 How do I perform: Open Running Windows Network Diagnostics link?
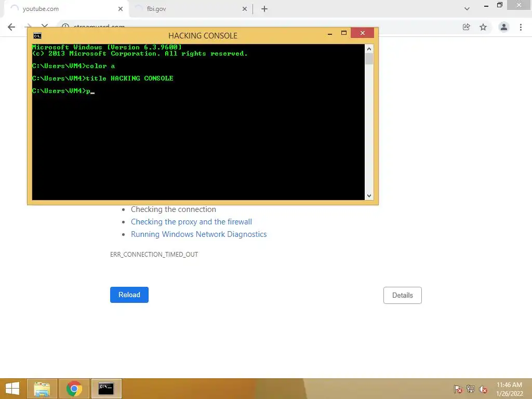199,234
